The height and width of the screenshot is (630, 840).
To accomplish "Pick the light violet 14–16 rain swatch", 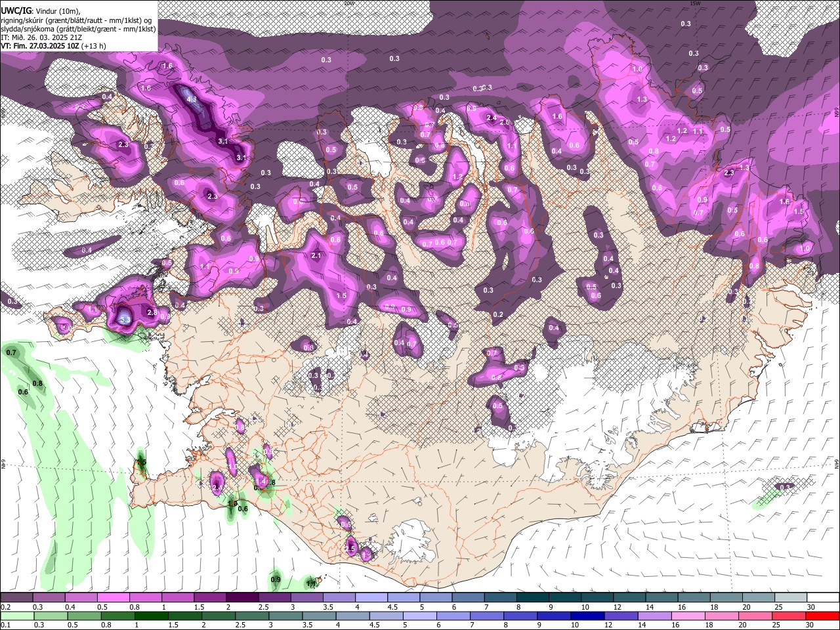I will point(654,616).
